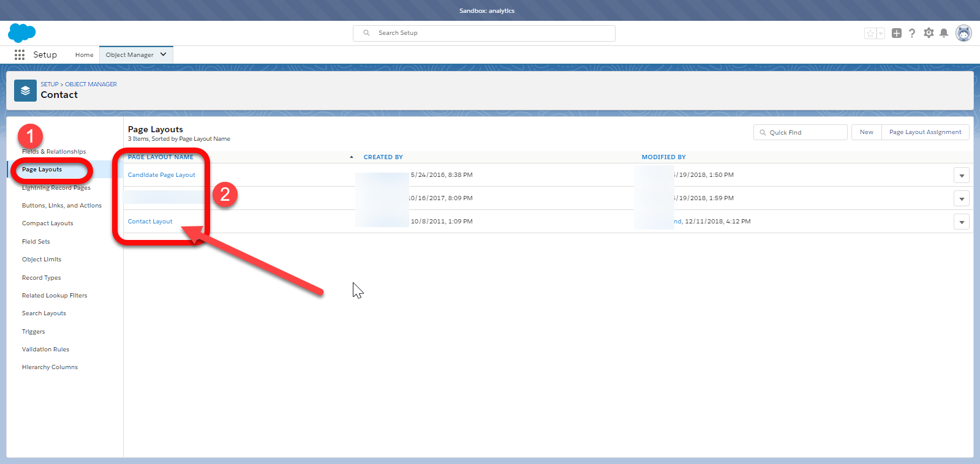Viewport: 980px width, 464px height.
Task: Open Lightning Record Pages in sidebar
Action: (56, 188)
